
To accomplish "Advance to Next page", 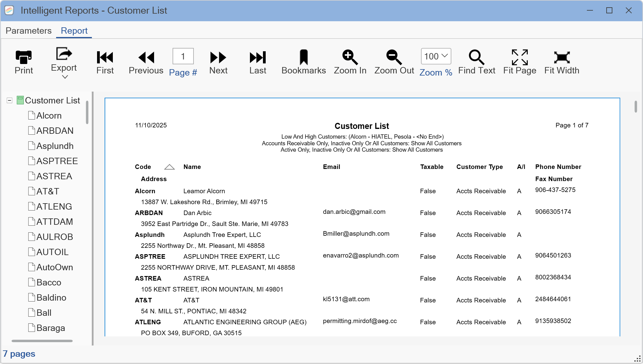I will click(218, 57).
